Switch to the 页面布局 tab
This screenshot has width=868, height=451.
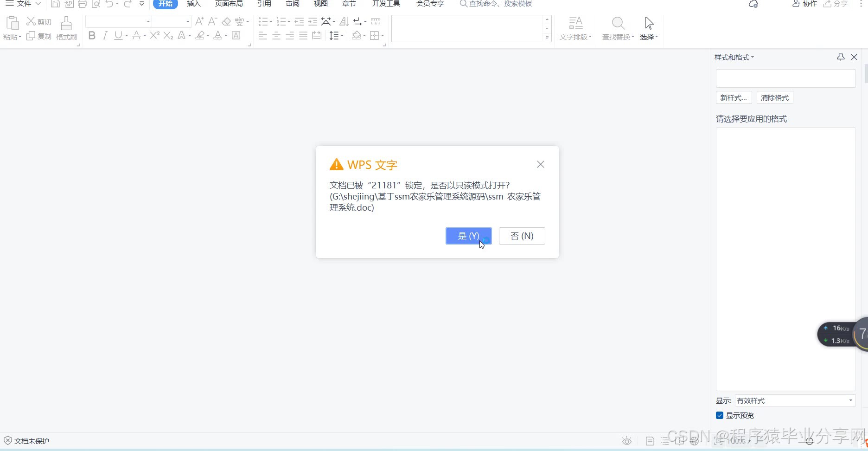coord(229,4)
